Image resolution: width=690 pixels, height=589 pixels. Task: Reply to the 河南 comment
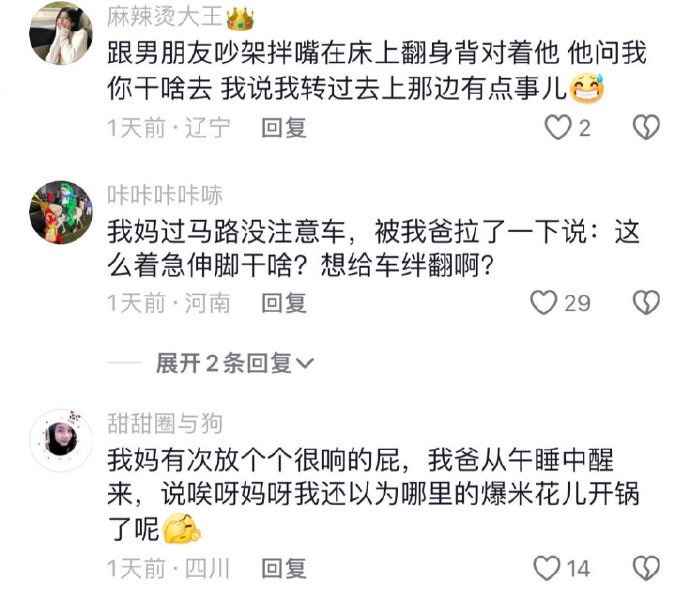pyautogui.click(x=284, y=303)
